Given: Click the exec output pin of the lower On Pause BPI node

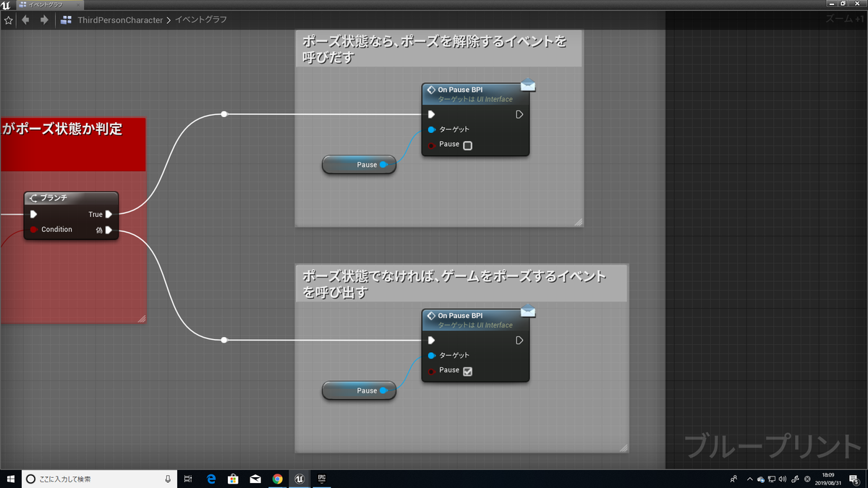Looking at the screenshot, I should point(519,340).
